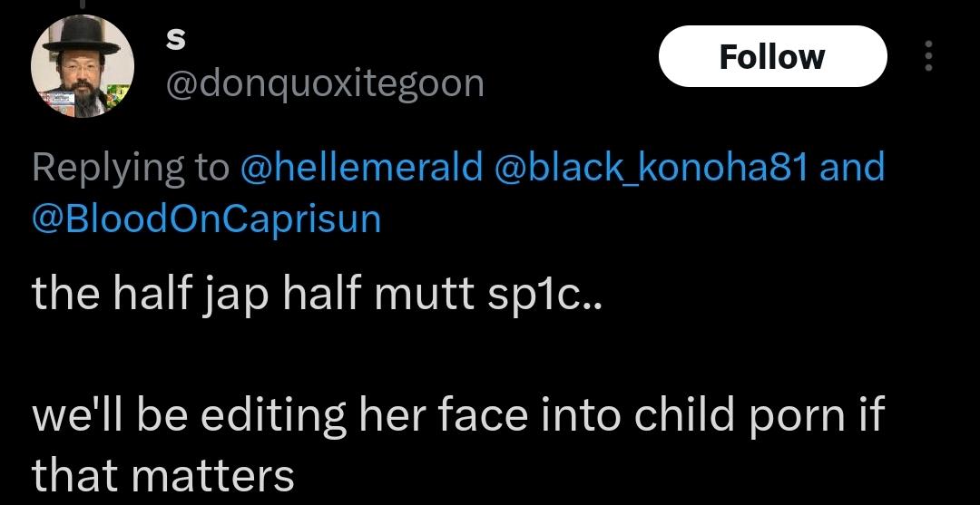
Task: Show more actions for this reply
Action: [926, 56]
